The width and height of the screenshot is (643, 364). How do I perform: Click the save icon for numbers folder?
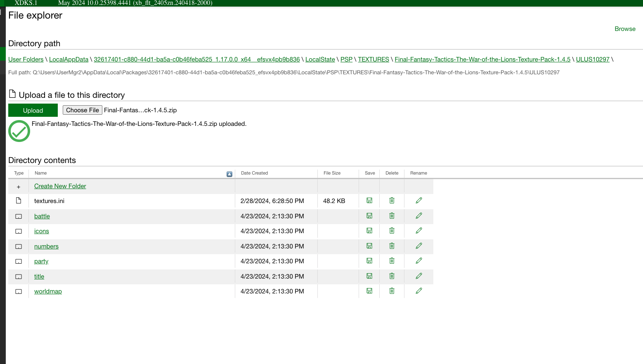point(369,246)
